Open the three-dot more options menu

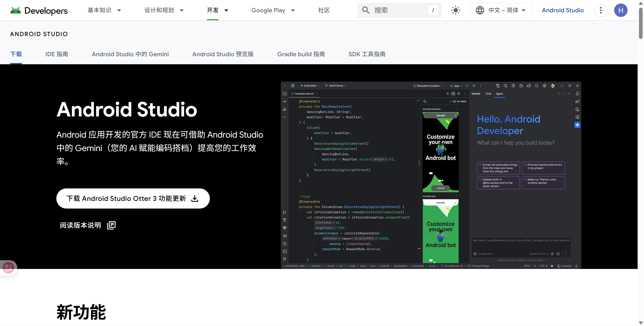coord(601,10)
